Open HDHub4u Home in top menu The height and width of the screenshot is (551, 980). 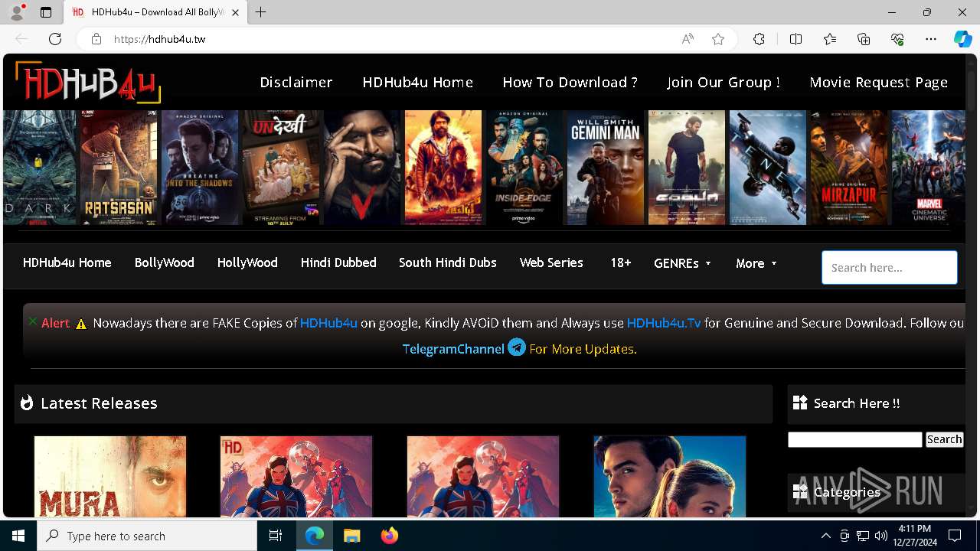tap(418, 82)
